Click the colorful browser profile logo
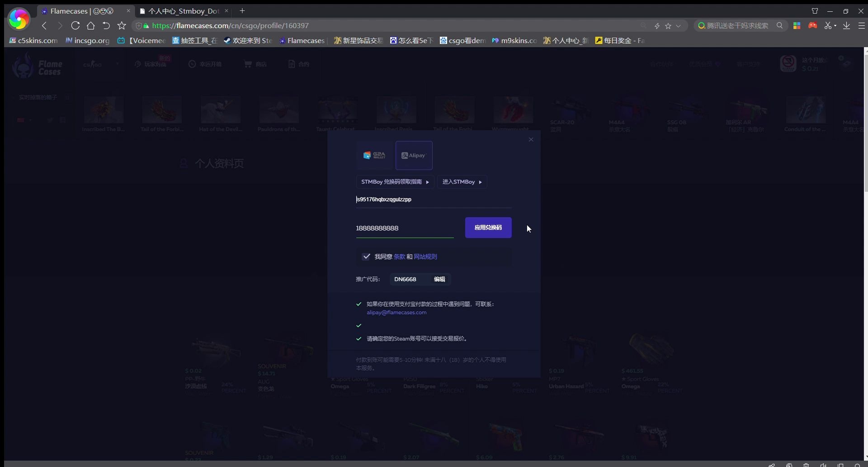The height and width of the screenshot is (467, 868). (19, 19)
